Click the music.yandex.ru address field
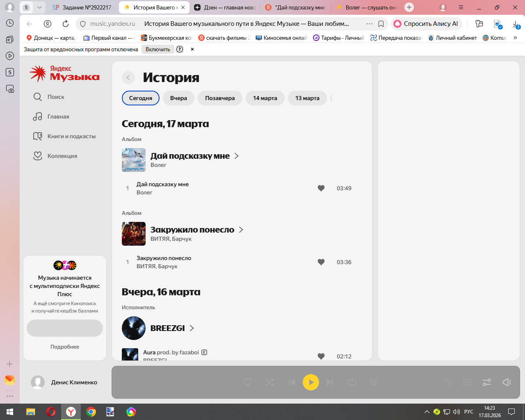525x420 pixels. point(113,24)
